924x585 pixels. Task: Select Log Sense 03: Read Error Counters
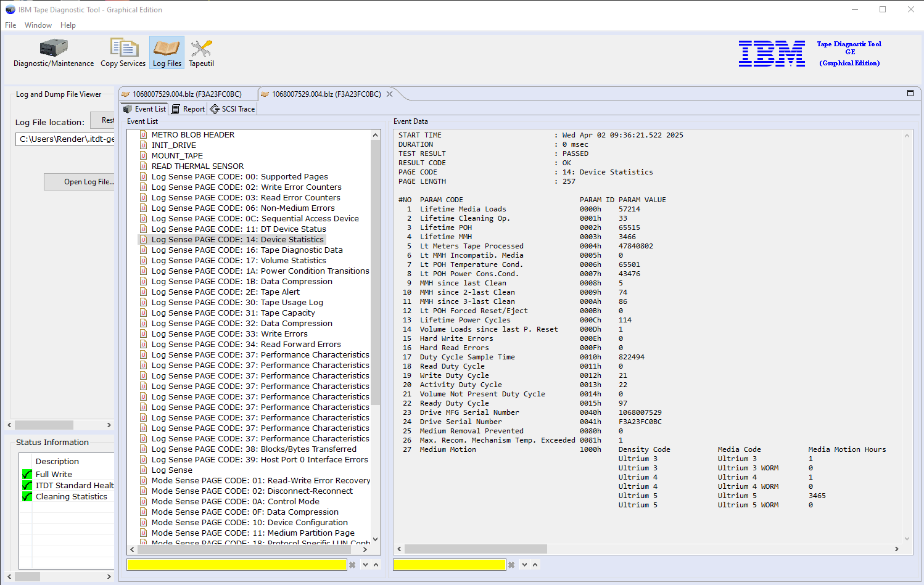pyautogui.click(x=245, y=197)
